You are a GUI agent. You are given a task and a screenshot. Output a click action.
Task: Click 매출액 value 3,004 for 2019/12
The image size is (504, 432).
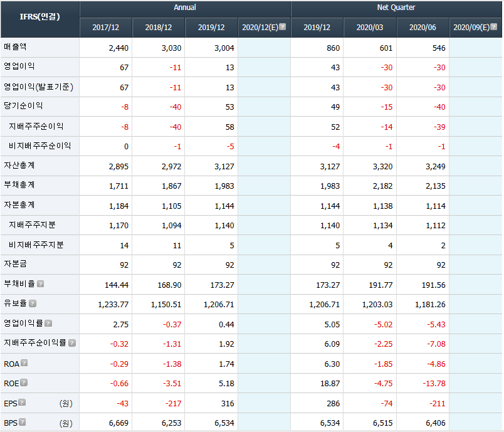click(224, 48)
